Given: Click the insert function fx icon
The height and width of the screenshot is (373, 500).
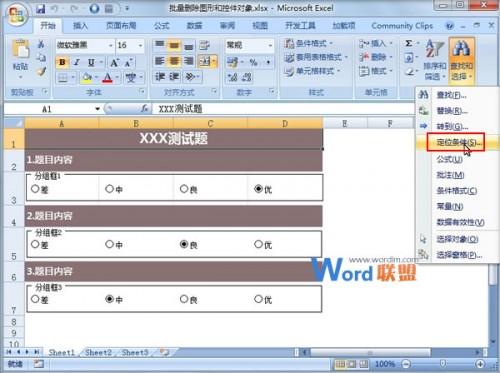Looking at the screenshot, I should coord(144,109).
